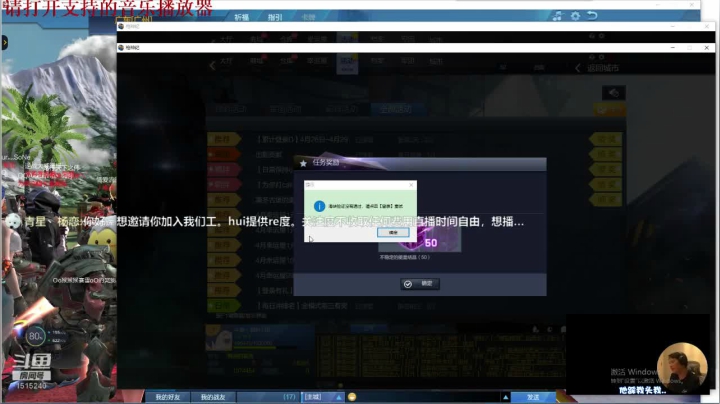This screenshot has width=720, height=404.
Task: Open the 祈福 tab in back game window
Action: (x=242, y=17)
